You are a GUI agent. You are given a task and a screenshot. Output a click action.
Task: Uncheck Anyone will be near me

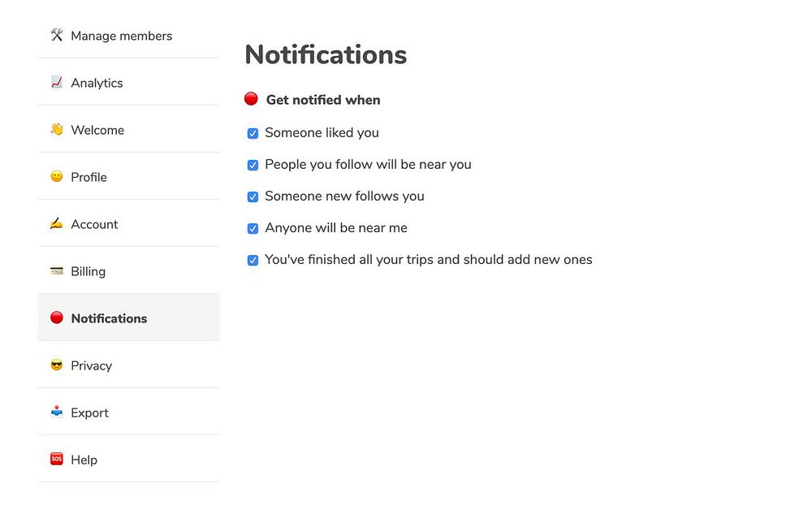[253, 228]
